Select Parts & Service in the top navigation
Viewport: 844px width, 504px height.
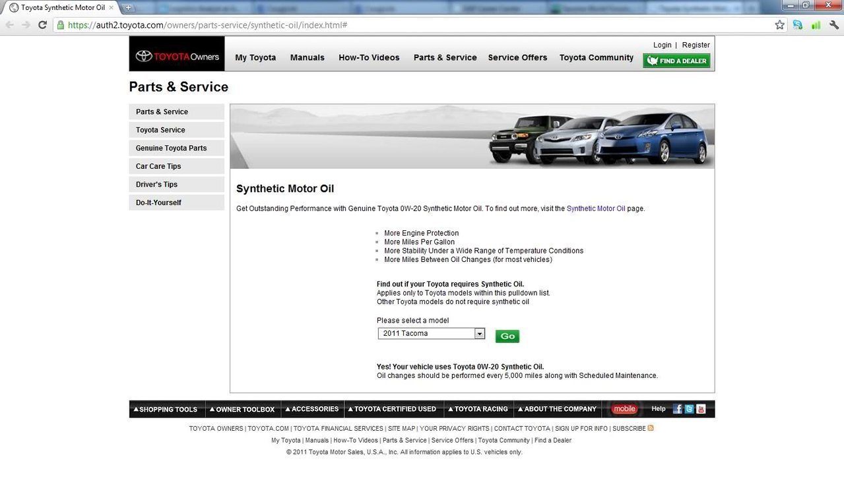(x=445, y=57)
